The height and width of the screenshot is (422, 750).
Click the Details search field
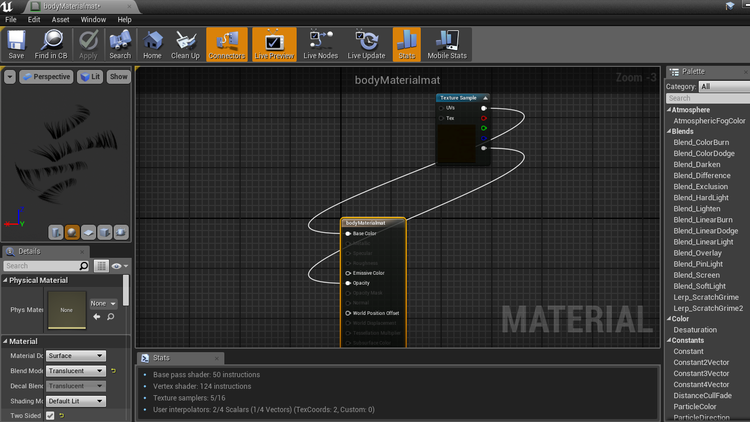pyautogui.click(x=41, y=266)
